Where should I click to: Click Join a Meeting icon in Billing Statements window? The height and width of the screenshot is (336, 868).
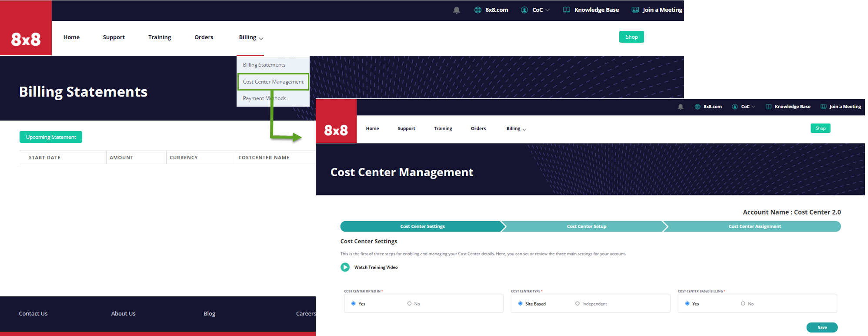pos(635,10)
